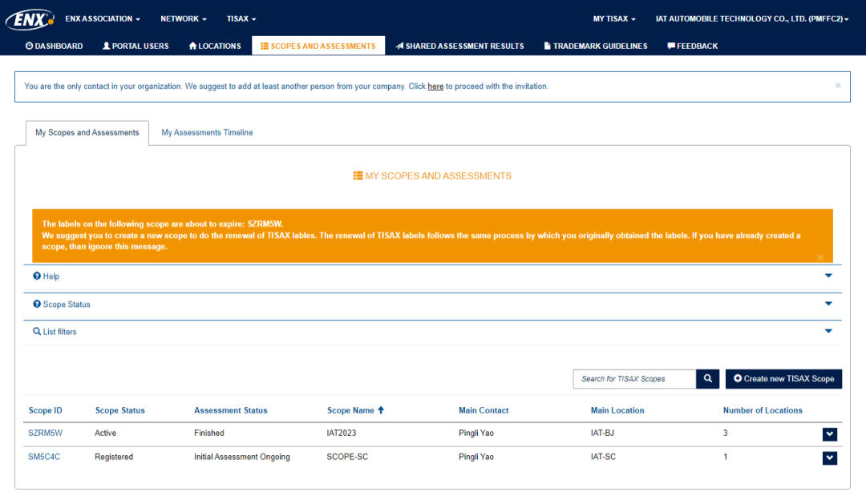Screen dimensions: 866x504
Task: Open Locations from the navigation bar
Action: coord(215,46)
